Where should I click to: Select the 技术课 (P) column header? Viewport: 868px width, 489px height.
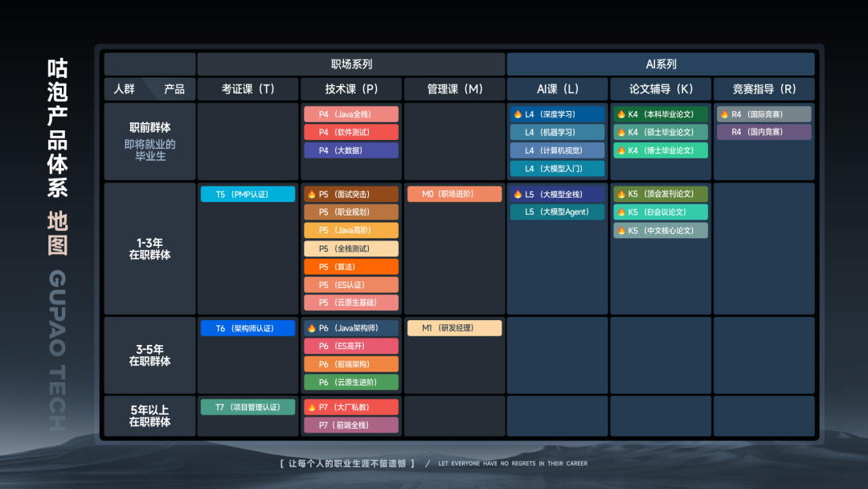click(351, 89)
